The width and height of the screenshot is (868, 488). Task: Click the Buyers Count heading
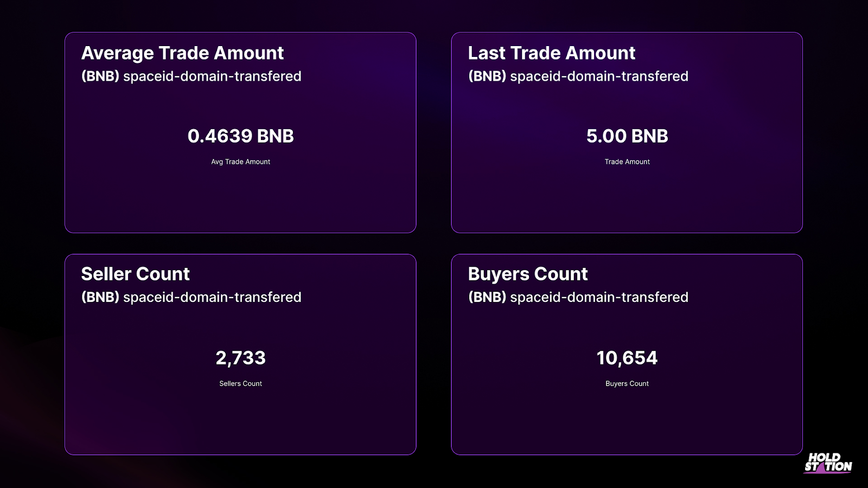click(x=528, y=274)
